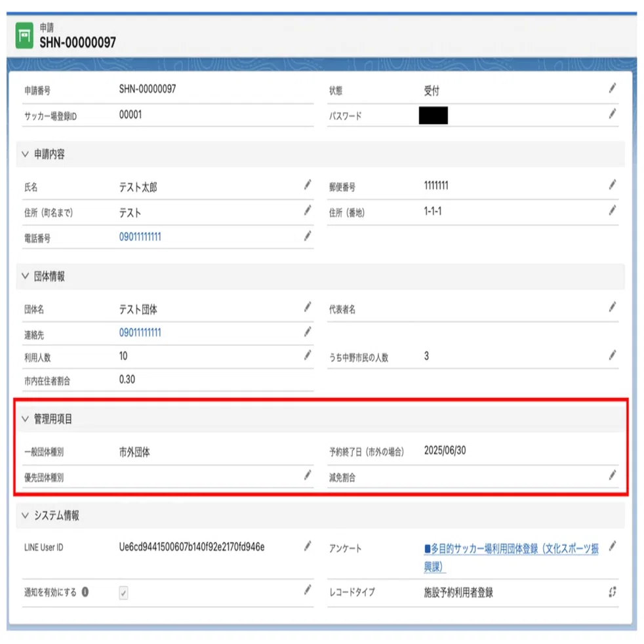
Task: Click the 団体名 value テスト団体
Action: (x=138, y=310)
